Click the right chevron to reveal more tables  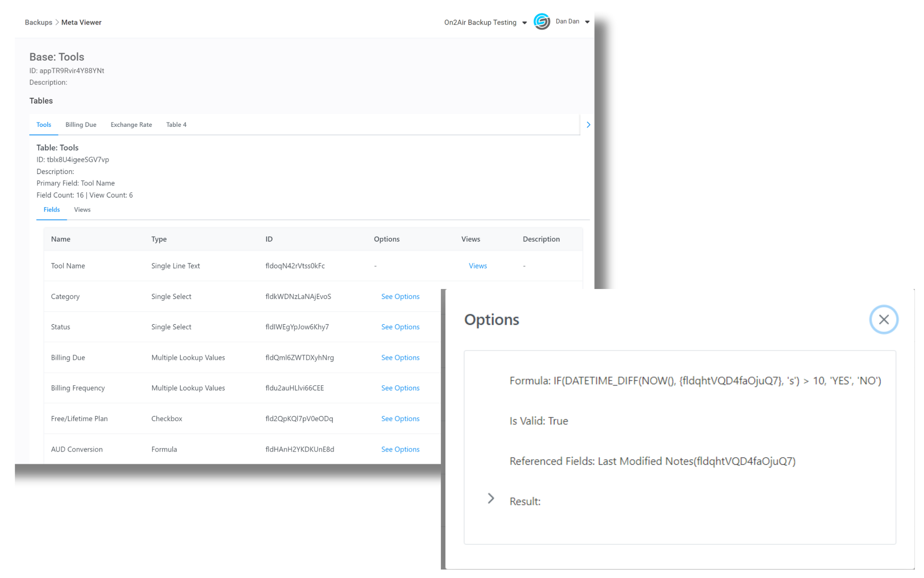(588, 124)
